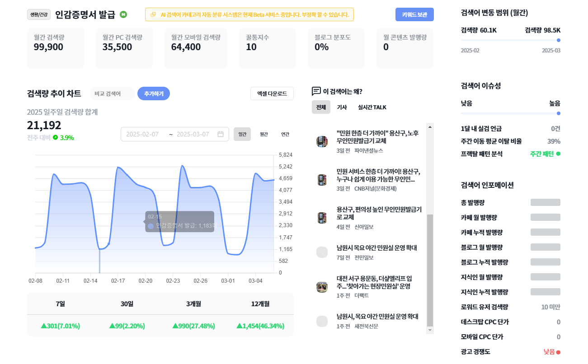Open thumbnail of 더팩트 article

[322, 287]
